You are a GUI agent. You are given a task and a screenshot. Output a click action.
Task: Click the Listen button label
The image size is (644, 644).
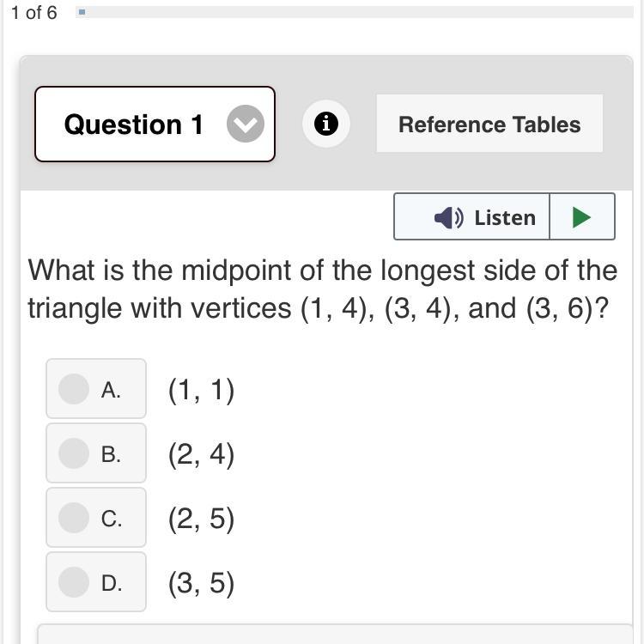(x=504, y=217)
